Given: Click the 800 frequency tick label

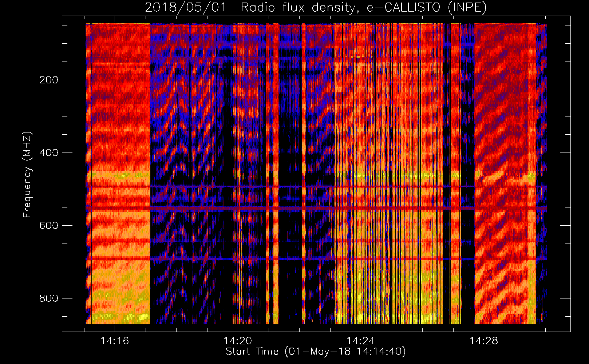Looking at the screenshot, I should [49, 298].
